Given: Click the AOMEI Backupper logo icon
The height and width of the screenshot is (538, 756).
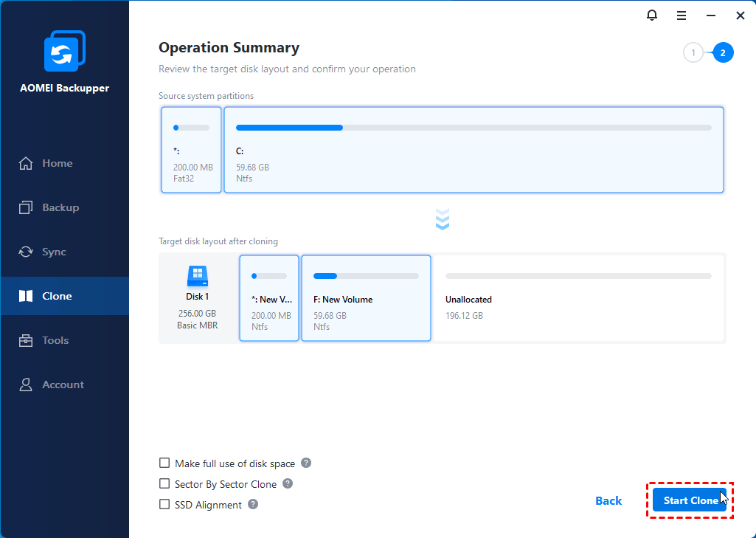Looking at the screenshot, I should click(65, 51).
